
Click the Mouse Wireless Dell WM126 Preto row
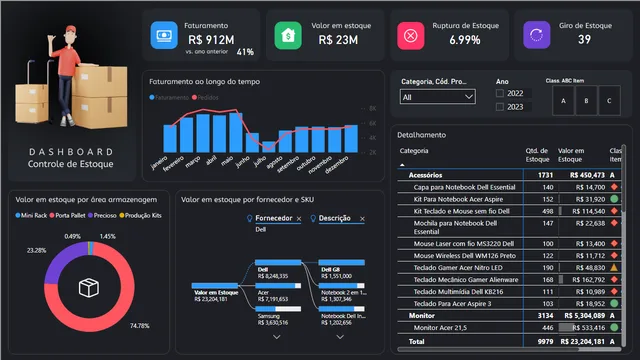(x=509, y=256)
